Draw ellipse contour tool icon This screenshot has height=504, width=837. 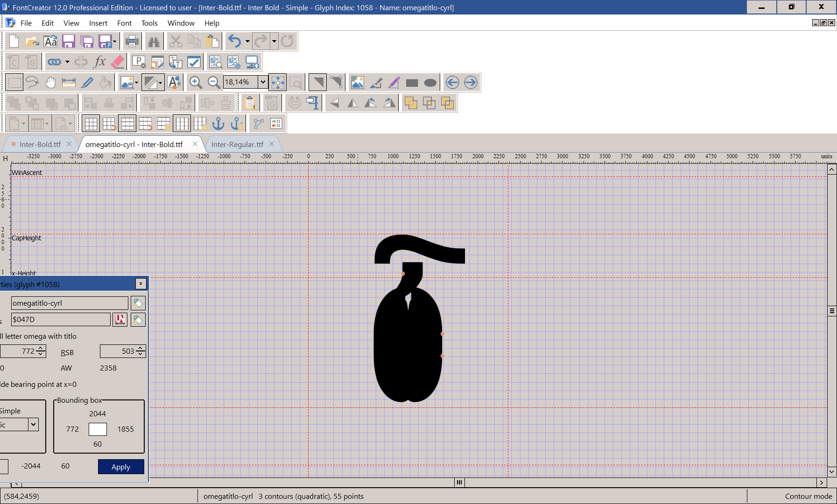pos(430,83)
